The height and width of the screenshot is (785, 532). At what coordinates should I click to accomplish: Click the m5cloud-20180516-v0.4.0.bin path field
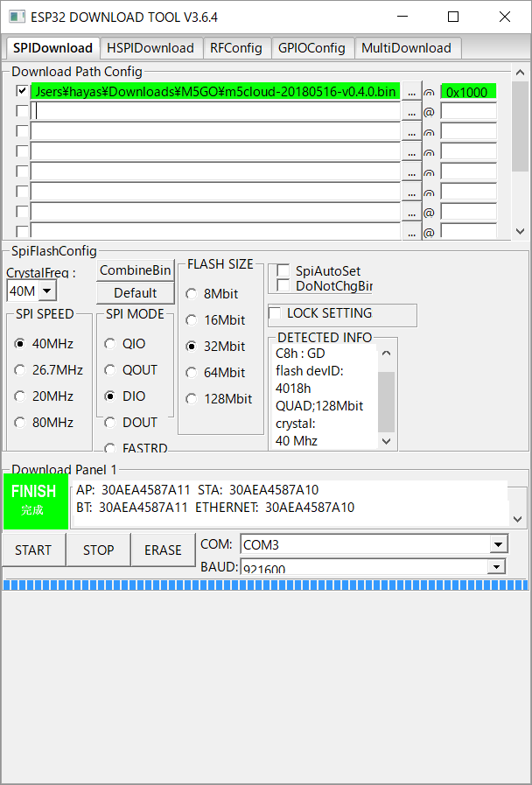[216, 92]
